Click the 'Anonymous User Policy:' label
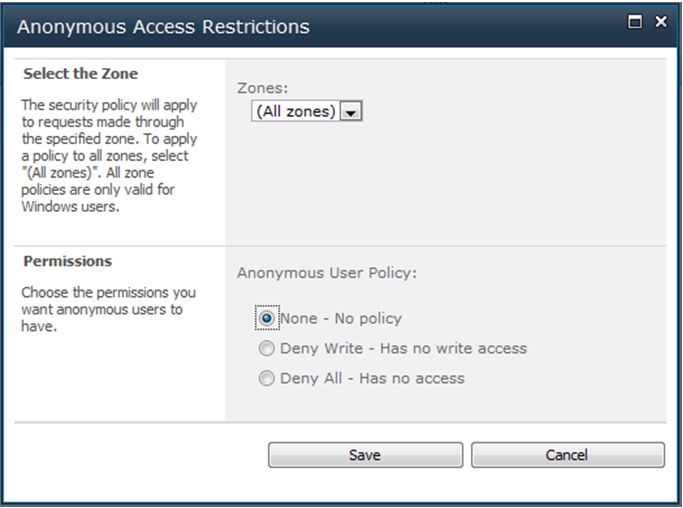Screen dimensions: 683x508 pyautogui.click(x=327, y=273)
